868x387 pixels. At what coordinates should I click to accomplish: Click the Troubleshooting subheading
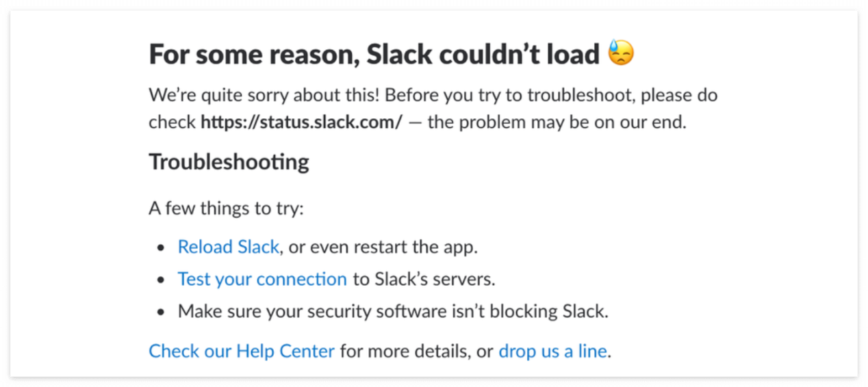[x=229, y=163]
